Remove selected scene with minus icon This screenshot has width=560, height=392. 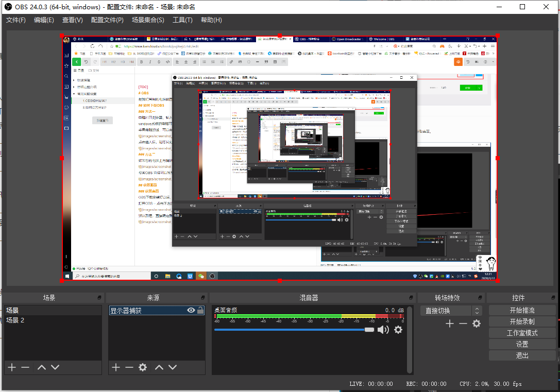[25, 367]
